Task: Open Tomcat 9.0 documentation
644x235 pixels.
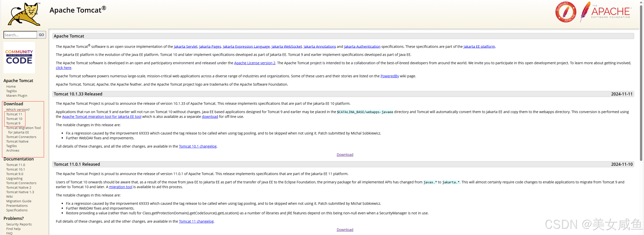Action: point(15,174)
